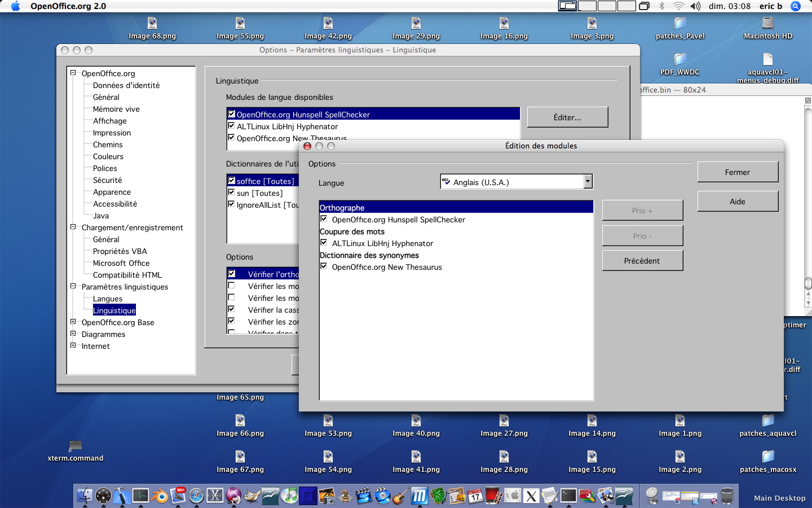Collapse the Paramètres linguistiques tree node

[73, 286]
